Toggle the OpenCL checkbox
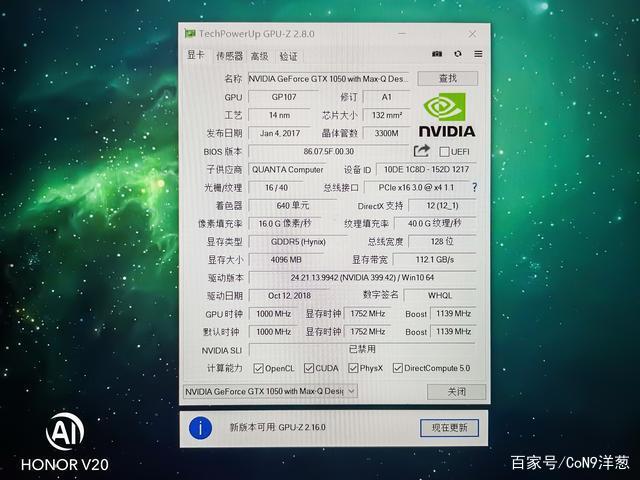The height and width of the screenshot is (480, 640). [258, 369]
